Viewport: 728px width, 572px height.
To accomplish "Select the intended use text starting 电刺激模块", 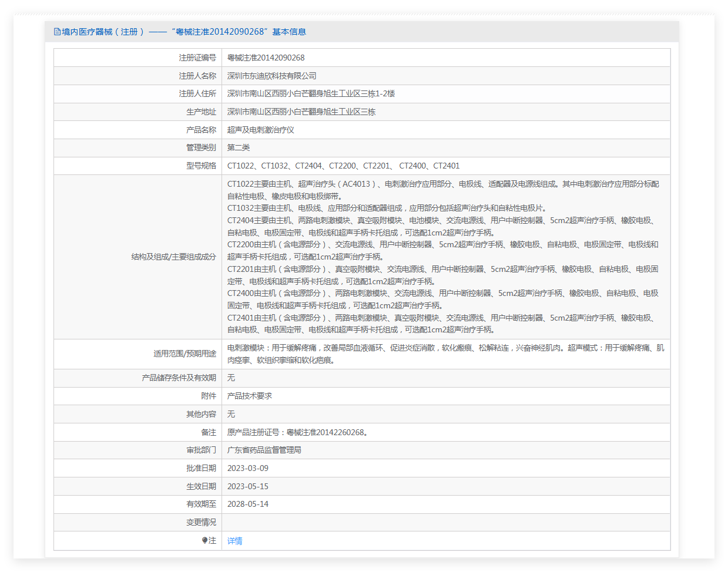I will coord(446,354).
